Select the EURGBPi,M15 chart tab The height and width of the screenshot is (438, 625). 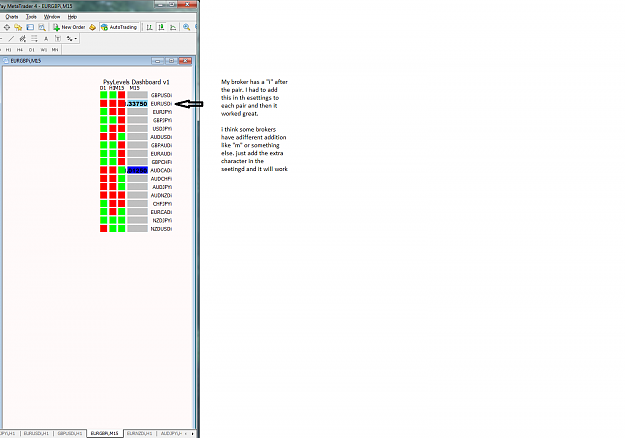[x=104, y=433]
